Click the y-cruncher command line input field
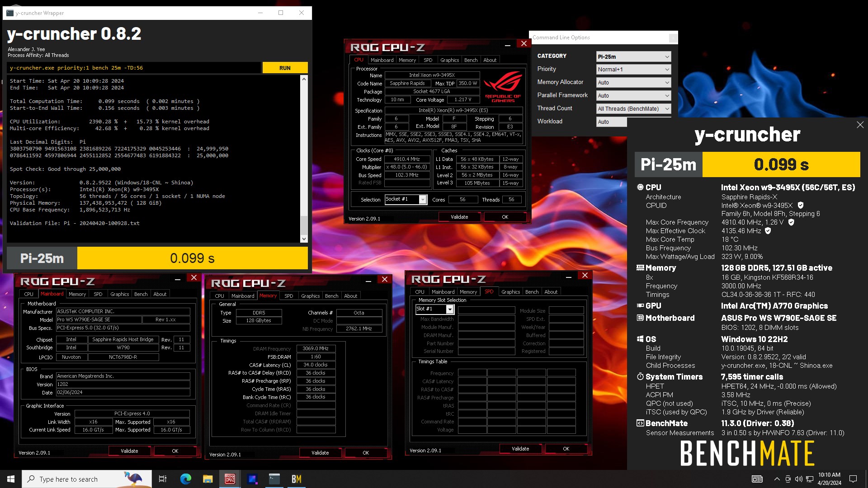The height and width of the screenshot is (488, 868). coord(134,68)
